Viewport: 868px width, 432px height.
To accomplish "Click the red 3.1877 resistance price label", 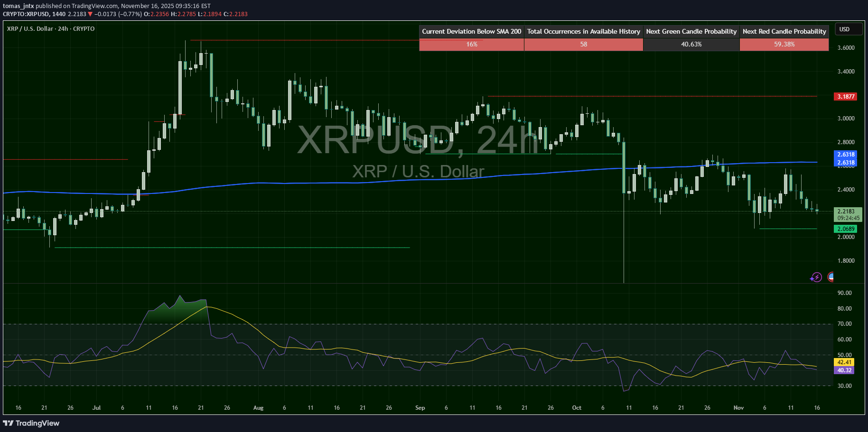I will 845,97.
